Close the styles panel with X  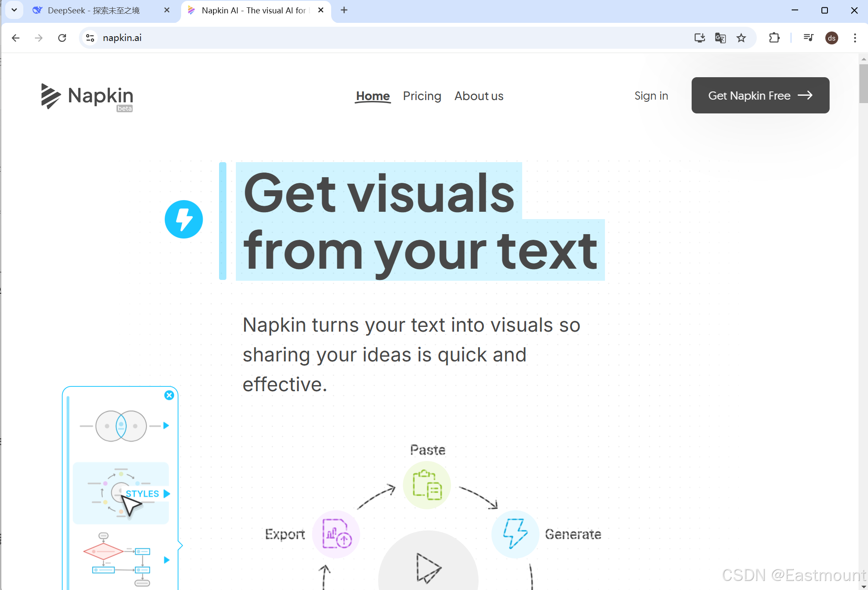click(169, 395)
